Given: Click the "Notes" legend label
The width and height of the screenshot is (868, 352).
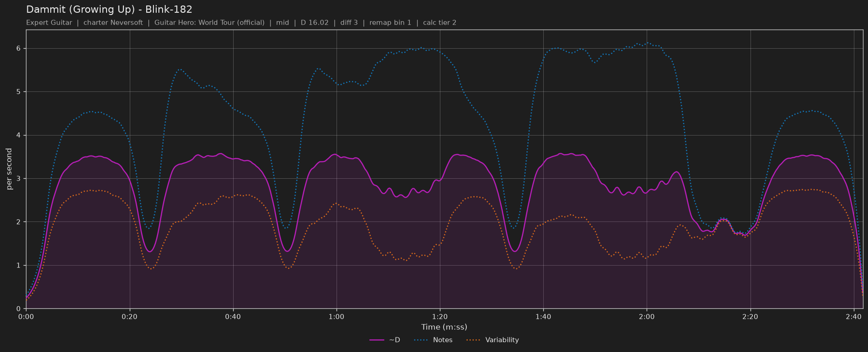Looking at the screenshot, I should tap(443, 340).
